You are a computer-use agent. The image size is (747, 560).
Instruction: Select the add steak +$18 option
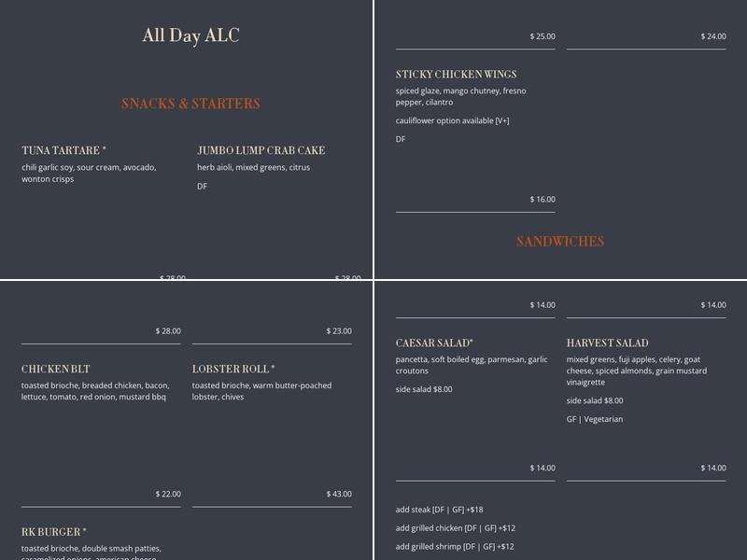(439, 510)
